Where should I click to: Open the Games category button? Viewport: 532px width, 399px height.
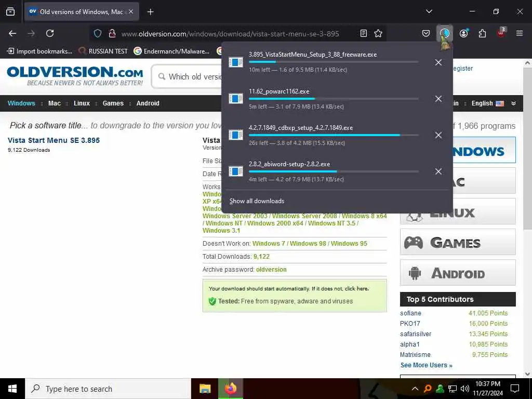click(x=458, y=242)
